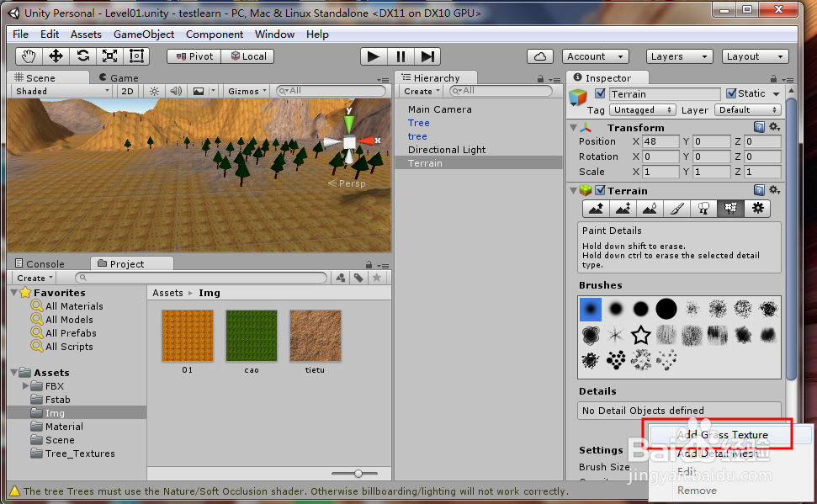Open scene effects image icon

[199, 91]
